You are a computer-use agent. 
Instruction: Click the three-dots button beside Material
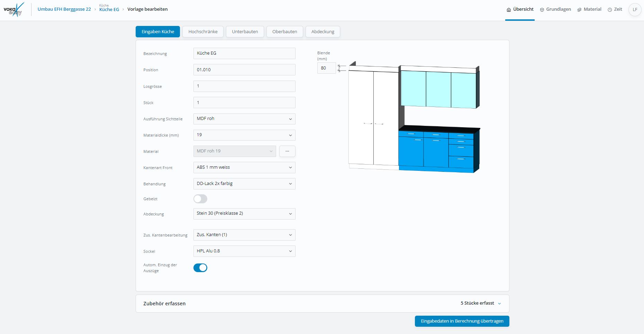click(287, 151)
